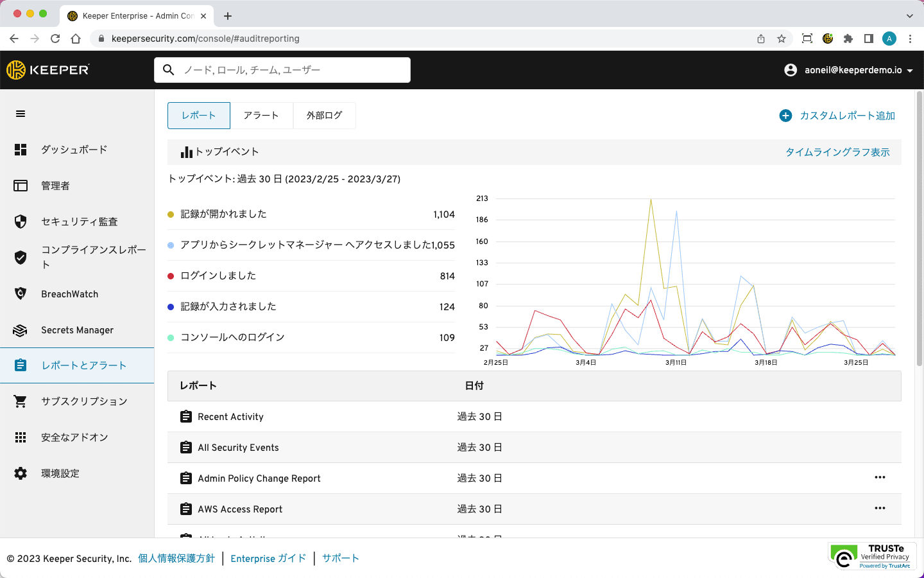Open BreachWatch from the sidebar
The width and height of the screenshot is (924, 578).
click(x=69, y=294)
